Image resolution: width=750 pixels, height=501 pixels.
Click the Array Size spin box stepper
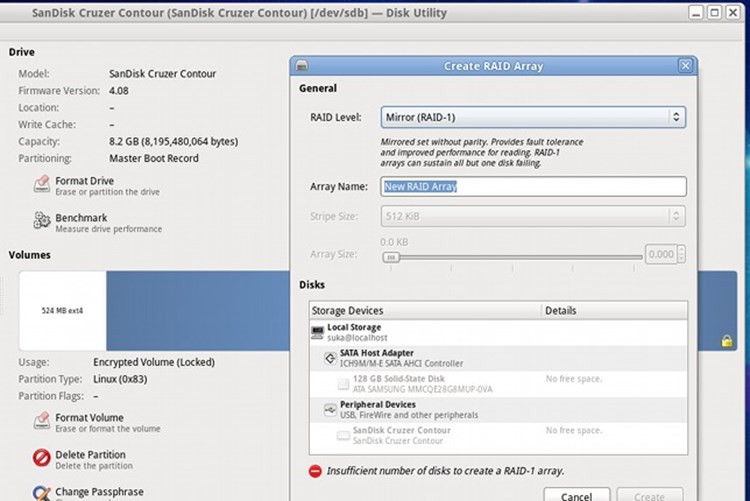pyautogui.click(x=681, y=254)
